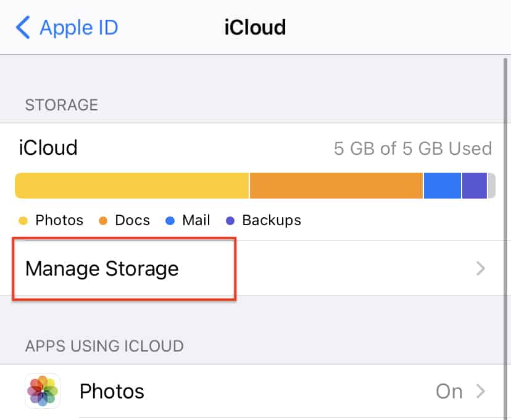Image resolution: width=511 pixels, height=420 pixels.
Task: Tap the blue back chevron icon
Action: click(x=23, y=27)
